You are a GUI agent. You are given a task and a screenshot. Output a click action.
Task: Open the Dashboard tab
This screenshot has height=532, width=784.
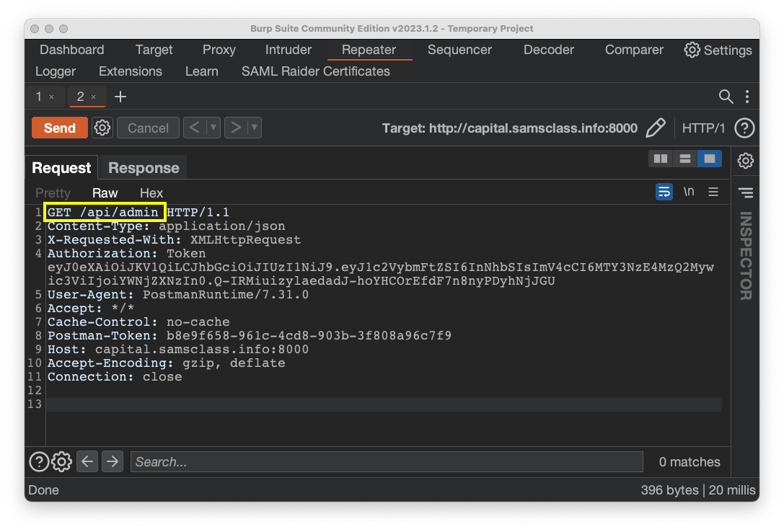point(72,50)
